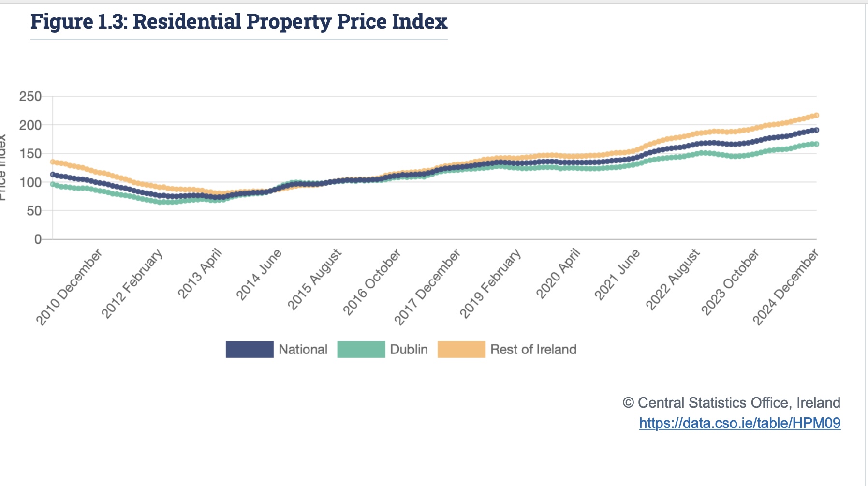Select the final Dublin data point
Viewport: 868px width, 486px height.
(x=816, y=144)
